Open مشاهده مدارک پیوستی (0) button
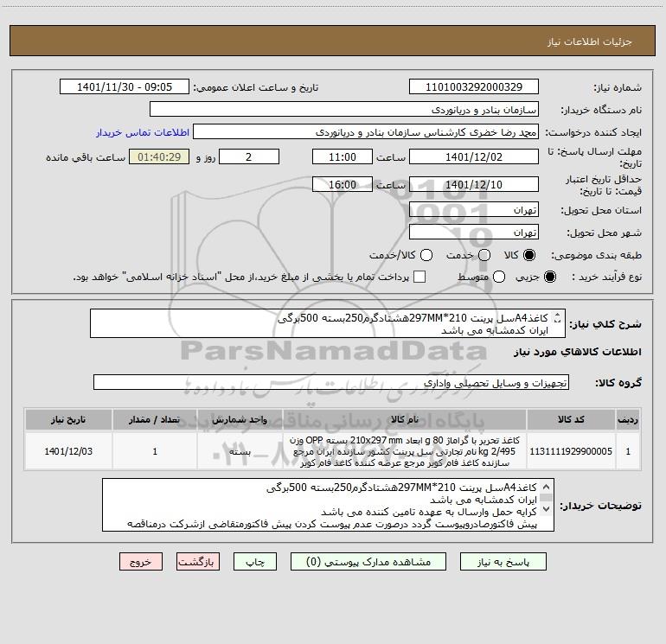The height and width of the screenshot is (644, 666). tap(368, 562)
